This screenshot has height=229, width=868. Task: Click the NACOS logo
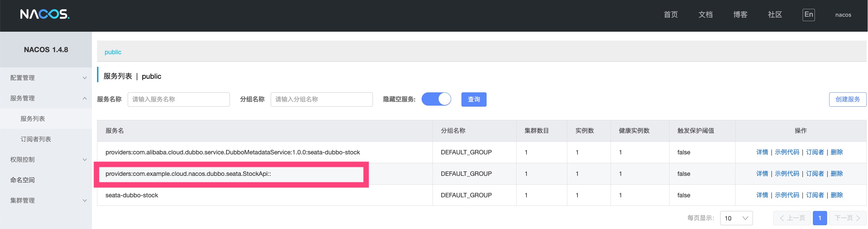pos(45,14)
